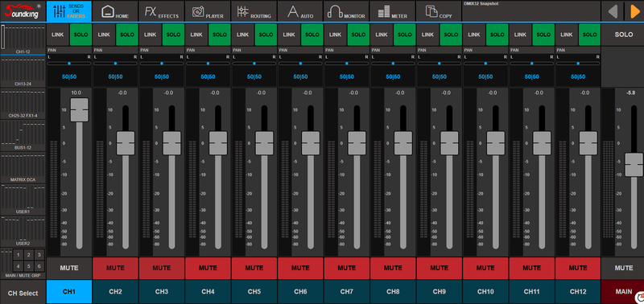This screenshot has height=304, width=644.
Task: Unmute channel CH11
Action: tap(531, 268)
